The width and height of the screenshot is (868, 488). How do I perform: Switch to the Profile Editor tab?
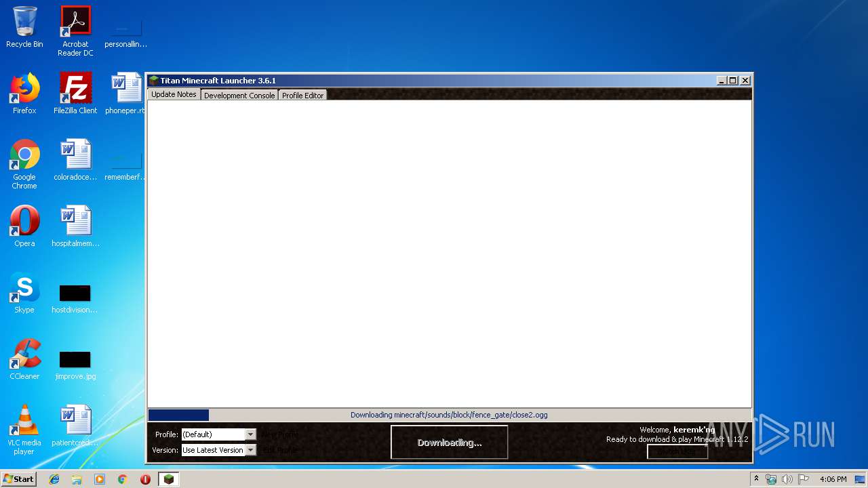click(x=302, y=96)
